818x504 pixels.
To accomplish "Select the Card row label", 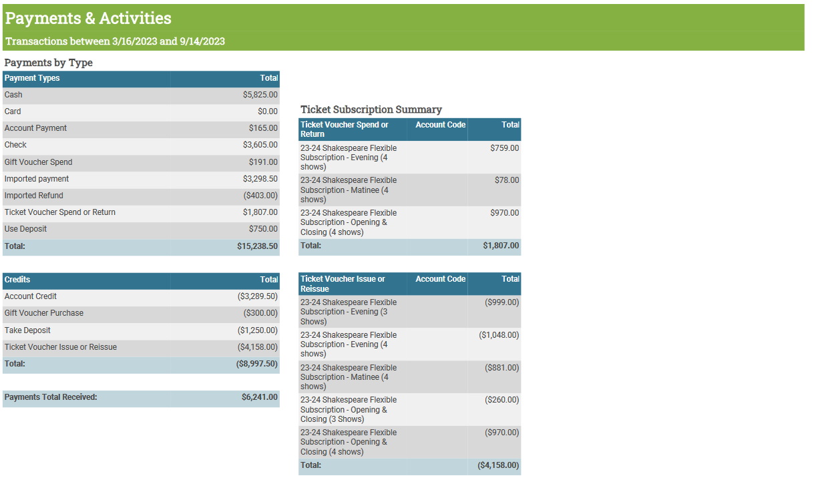I will [13, 111].
